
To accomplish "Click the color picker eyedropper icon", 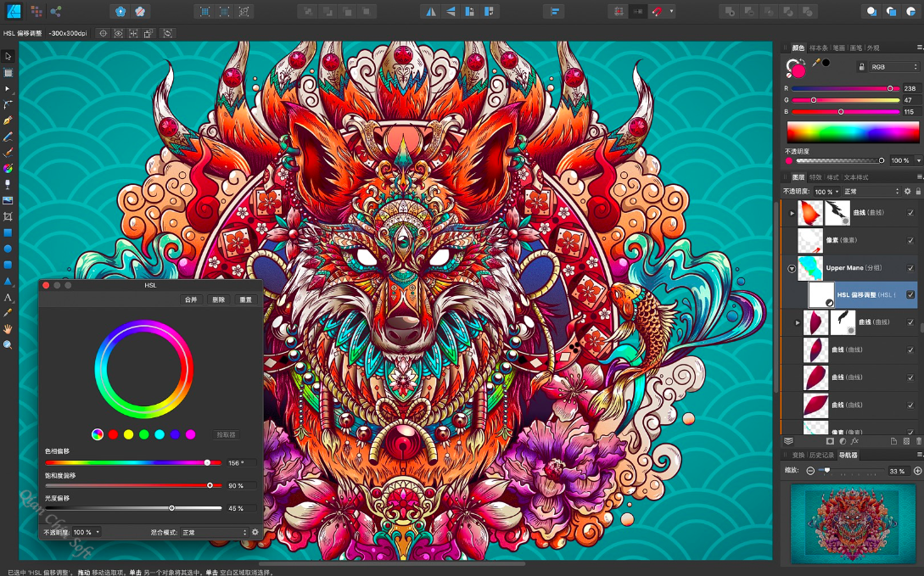I will click(x=816, y=63).
